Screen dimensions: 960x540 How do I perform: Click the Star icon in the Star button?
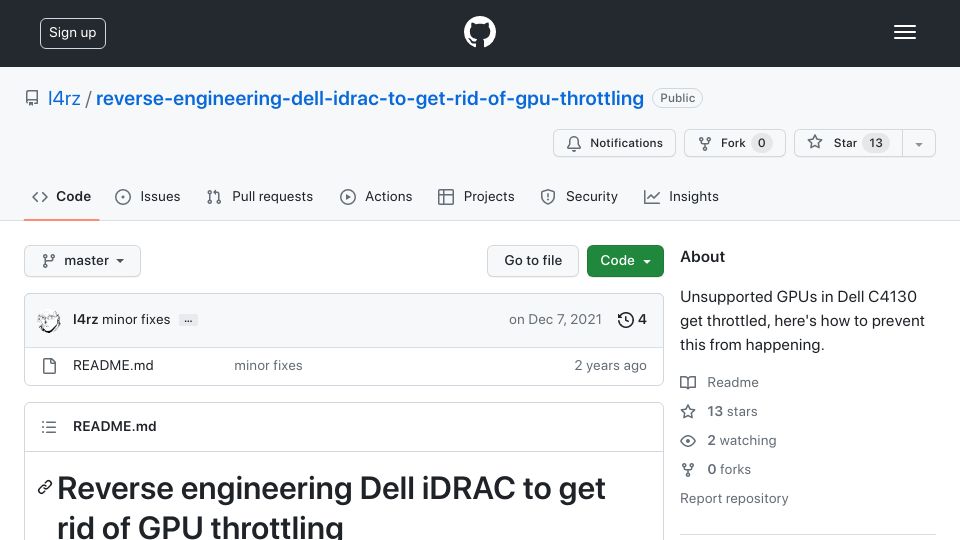[814, 143]
